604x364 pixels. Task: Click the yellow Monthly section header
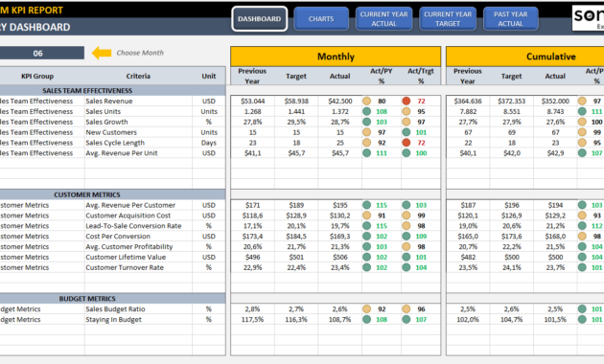[336, 57]
